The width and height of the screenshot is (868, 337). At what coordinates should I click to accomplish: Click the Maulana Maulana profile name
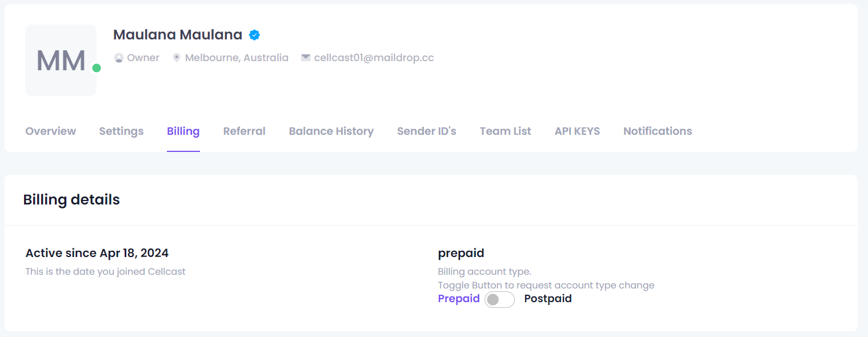tap(178, 35)
